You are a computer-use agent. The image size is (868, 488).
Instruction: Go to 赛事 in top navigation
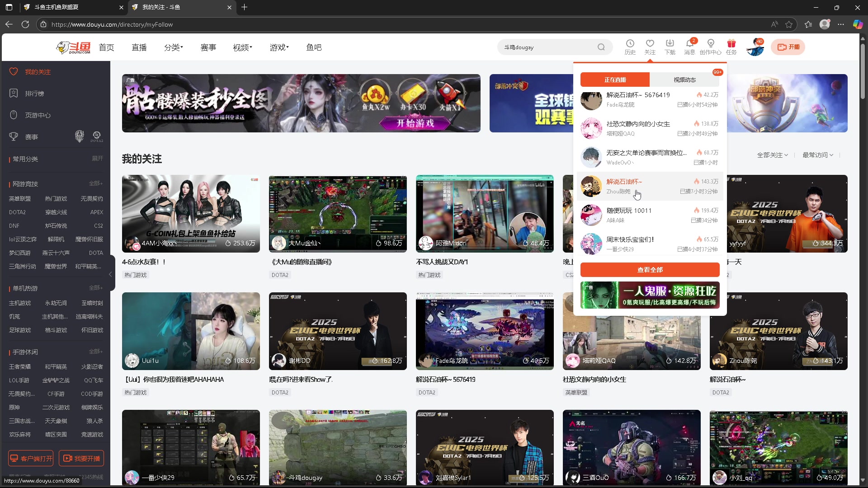(x=208, y=47)
